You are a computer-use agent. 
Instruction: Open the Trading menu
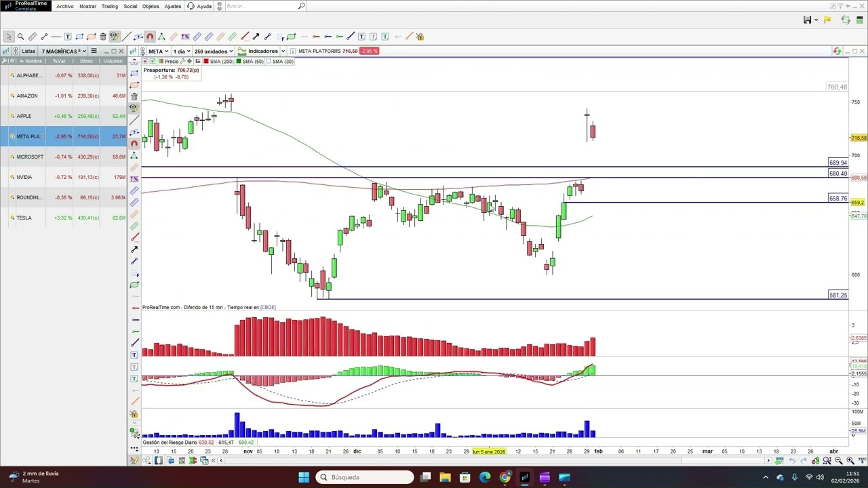[x=110, y=6]
